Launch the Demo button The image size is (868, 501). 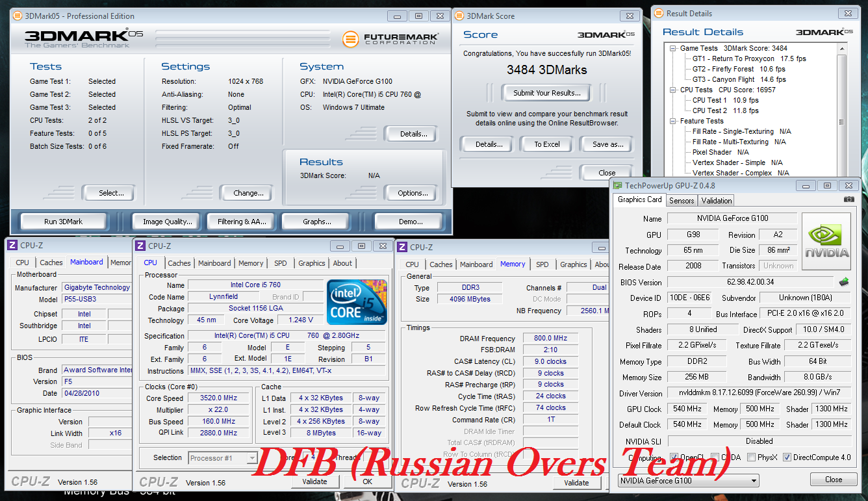coord(411,222)
